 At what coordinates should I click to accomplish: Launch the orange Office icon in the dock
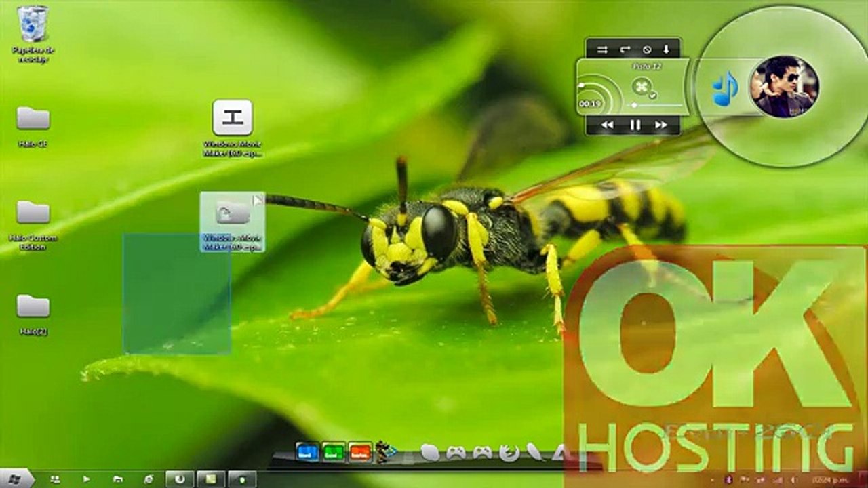pos(360,452)
